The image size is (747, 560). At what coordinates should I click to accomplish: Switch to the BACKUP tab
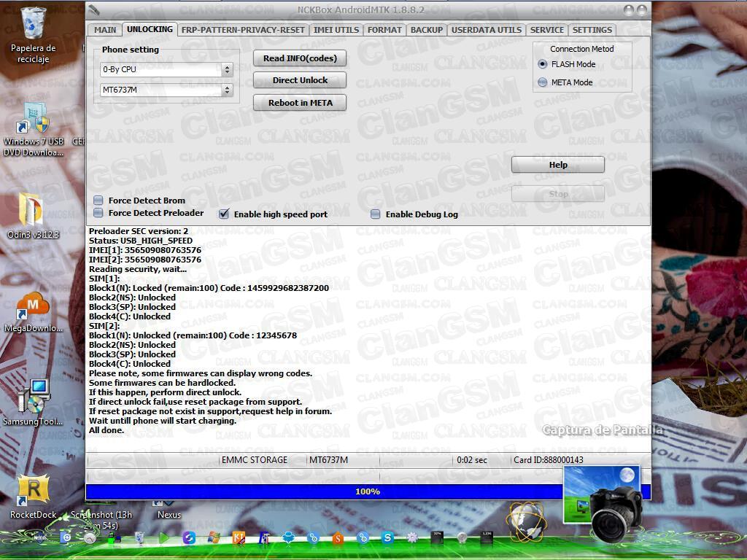[426, 29]
